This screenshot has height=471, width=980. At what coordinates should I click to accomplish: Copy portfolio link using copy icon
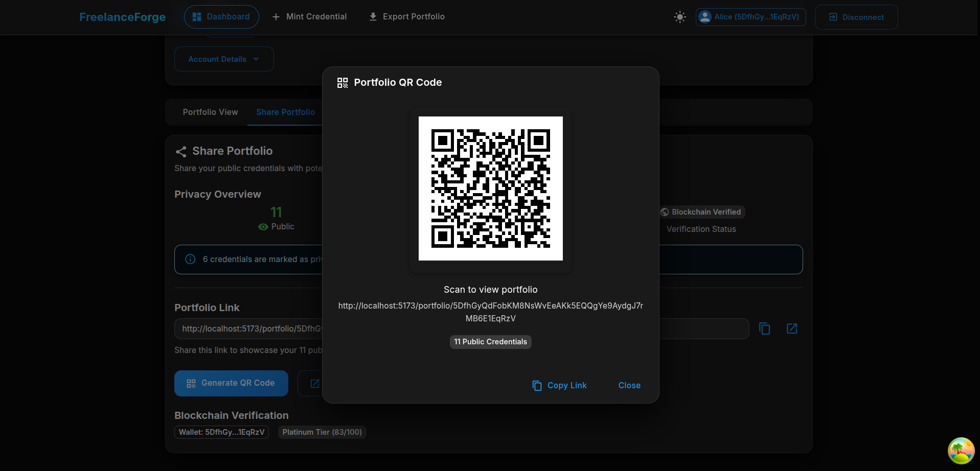pyautogui.click(x=765, y=328)
